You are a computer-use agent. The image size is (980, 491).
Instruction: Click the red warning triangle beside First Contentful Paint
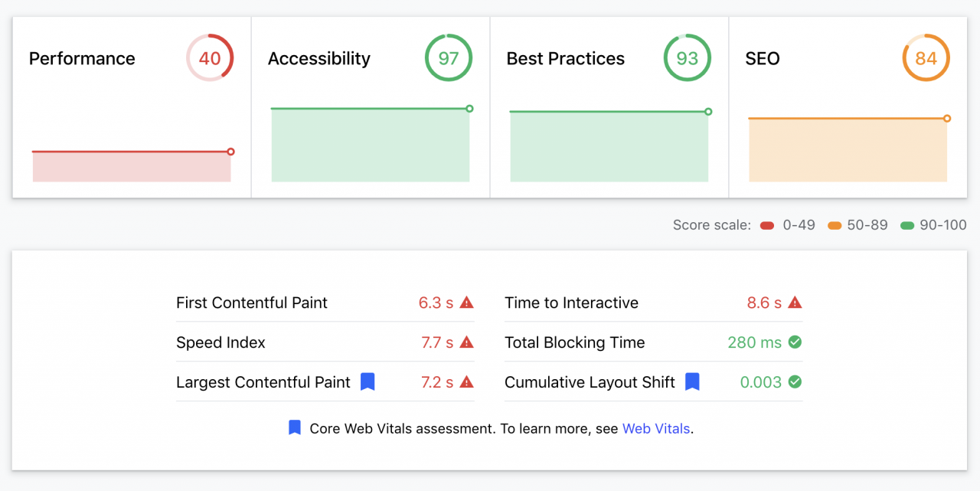coord(467,303)
